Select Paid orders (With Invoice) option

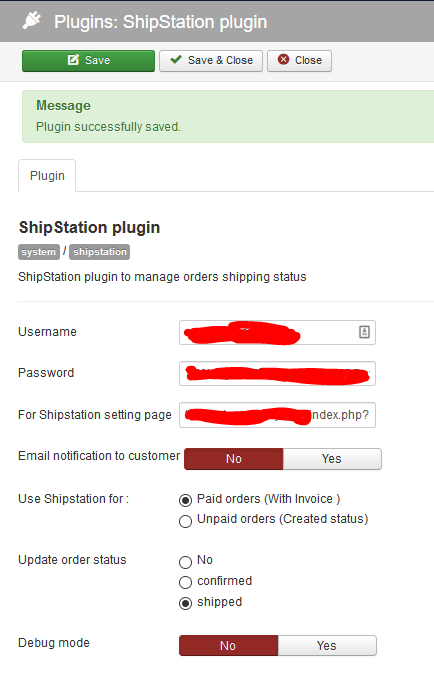click(185, 500)
